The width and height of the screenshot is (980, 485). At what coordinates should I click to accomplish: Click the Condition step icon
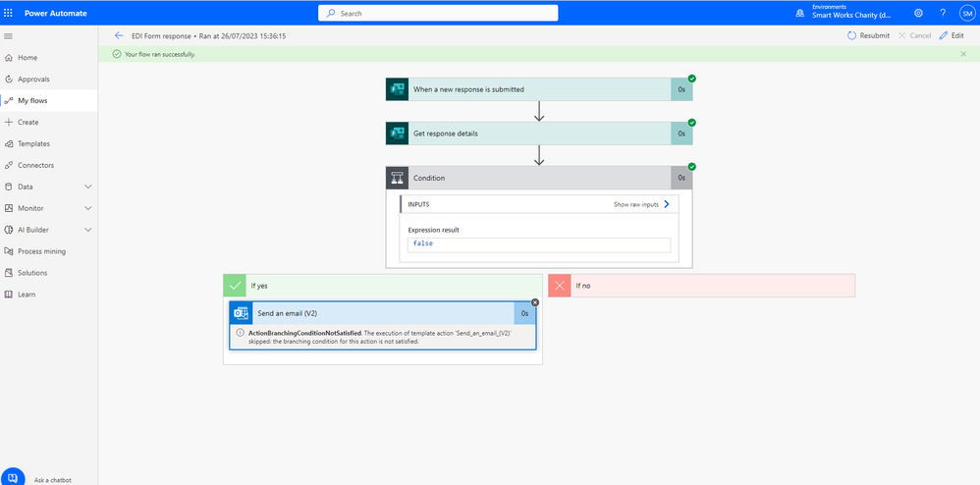tap(397, 178)
